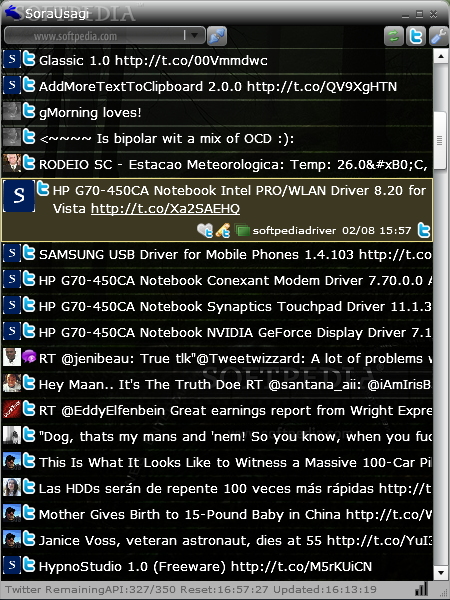Viewport: 450px width, 600px height.
Task: Click the Twitter icon of the 15-Pound Baby tweet
Action: [x=29, y=513]
